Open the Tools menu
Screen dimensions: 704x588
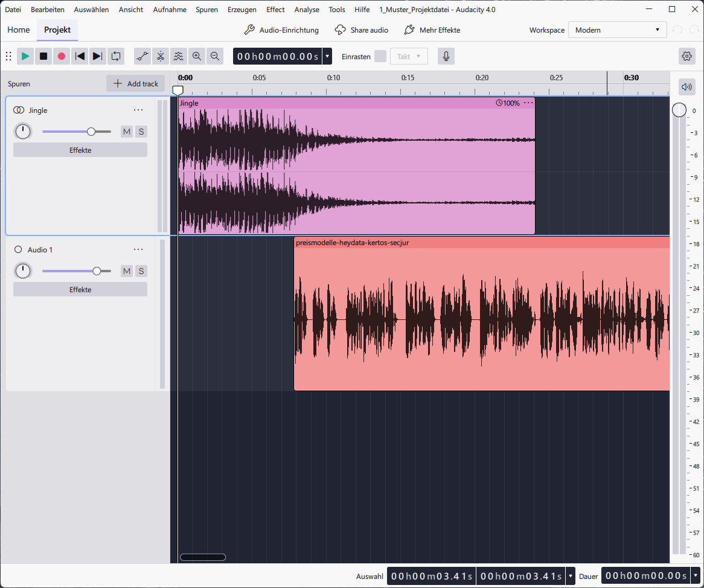pos(337,10)
